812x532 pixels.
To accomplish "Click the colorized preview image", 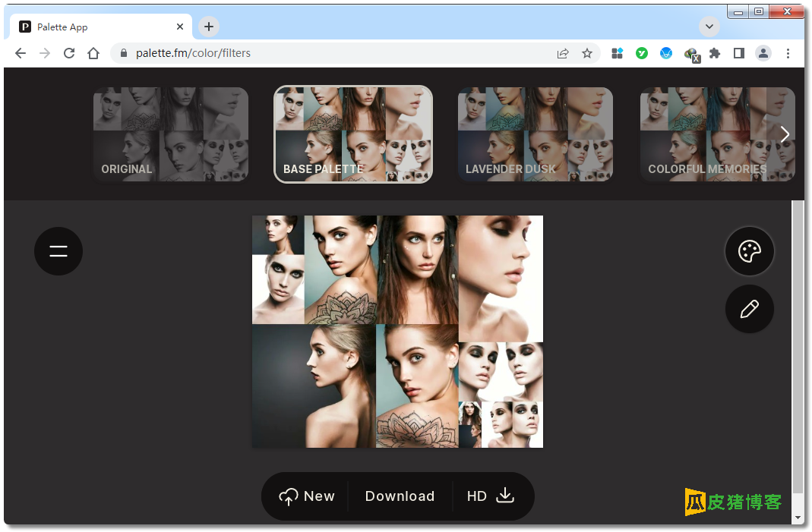I will [x=398, y=332].
